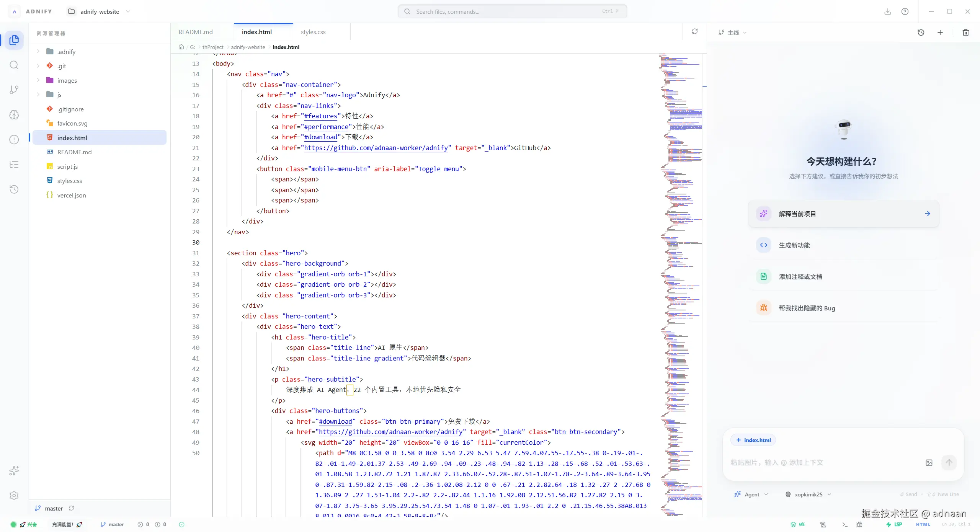
Task: Open the xopkimik25 model dropdown
Action: pyautogui.click(x=808, y=494)
